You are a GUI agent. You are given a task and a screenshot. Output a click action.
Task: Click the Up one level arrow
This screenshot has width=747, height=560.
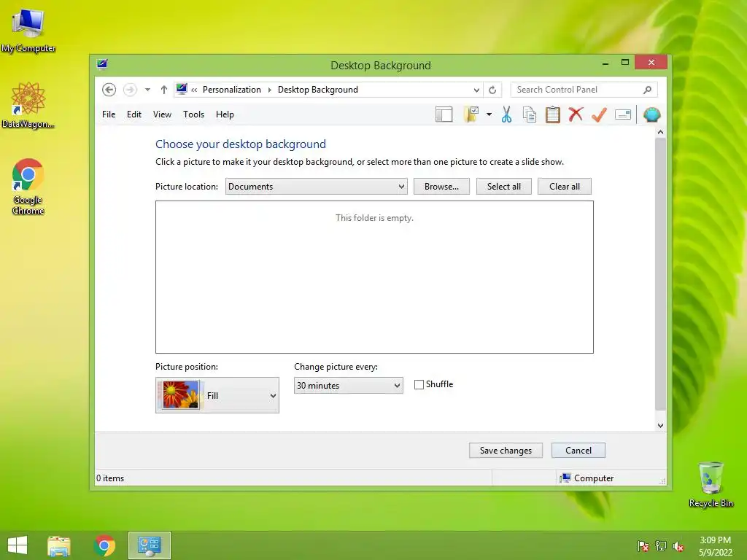[x=164, y=90]
